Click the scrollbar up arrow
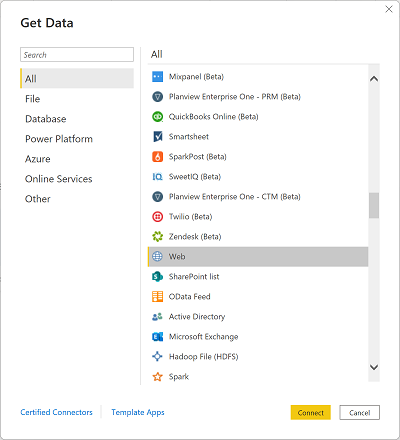 (x=374, y=79)
